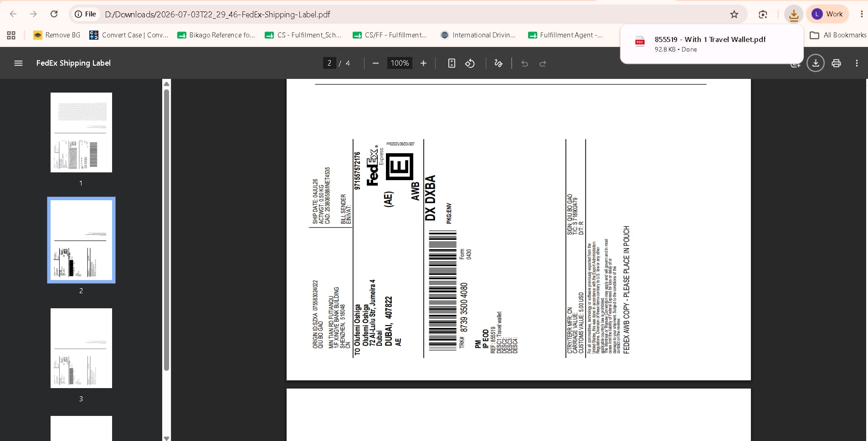868x441 pixels.
Task: Activate the Draw annotation tool
Action: pos(498,63)
